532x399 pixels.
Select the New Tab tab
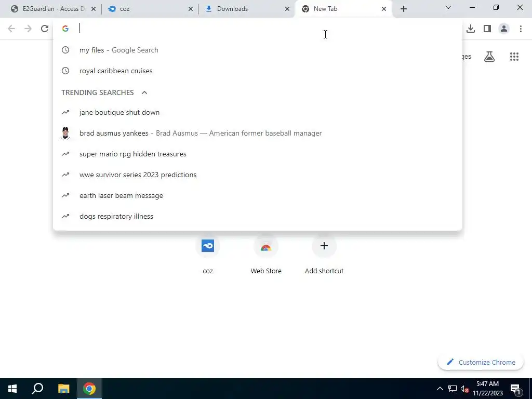point(344,9)
